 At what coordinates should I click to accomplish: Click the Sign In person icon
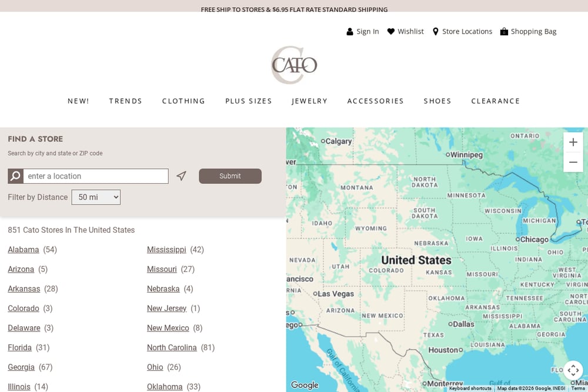[349, 32]
